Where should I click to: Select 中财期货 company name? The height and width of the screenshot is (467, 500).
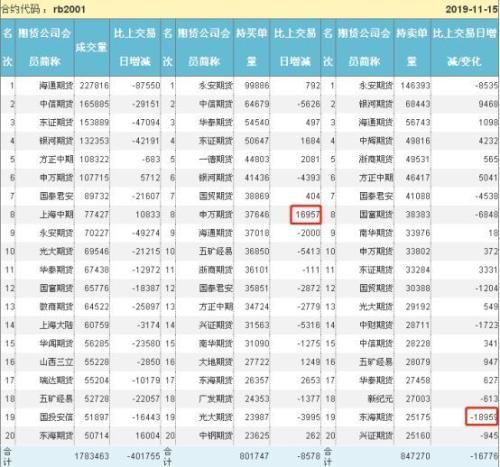click(x=376, y=325)
